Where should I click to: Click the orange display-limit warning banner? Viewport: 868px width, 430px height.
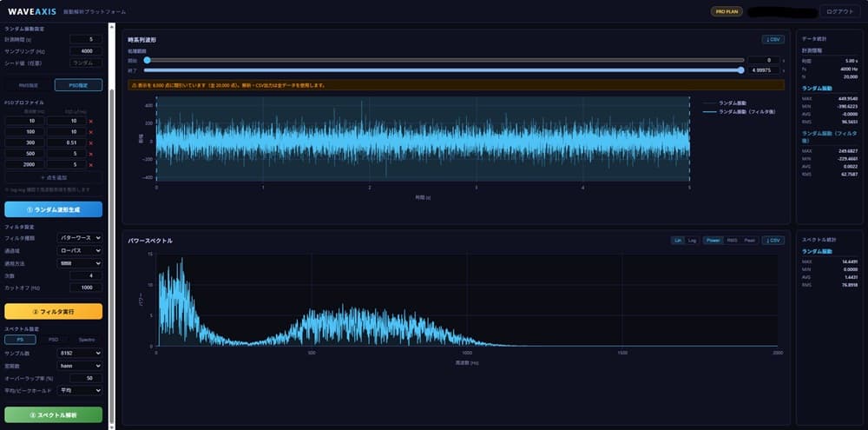pyautogui.click(x=457, y=85)
